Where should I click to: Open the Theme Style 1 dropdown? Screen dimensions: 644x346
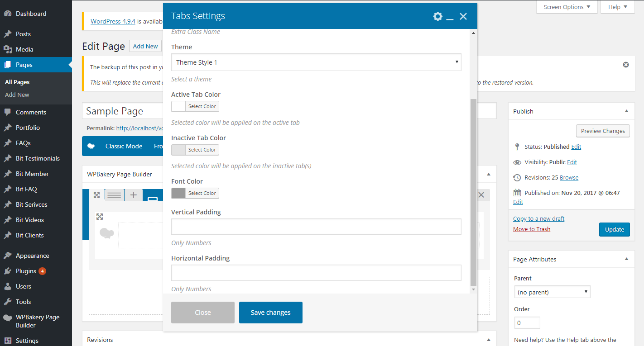click(316, 62)
